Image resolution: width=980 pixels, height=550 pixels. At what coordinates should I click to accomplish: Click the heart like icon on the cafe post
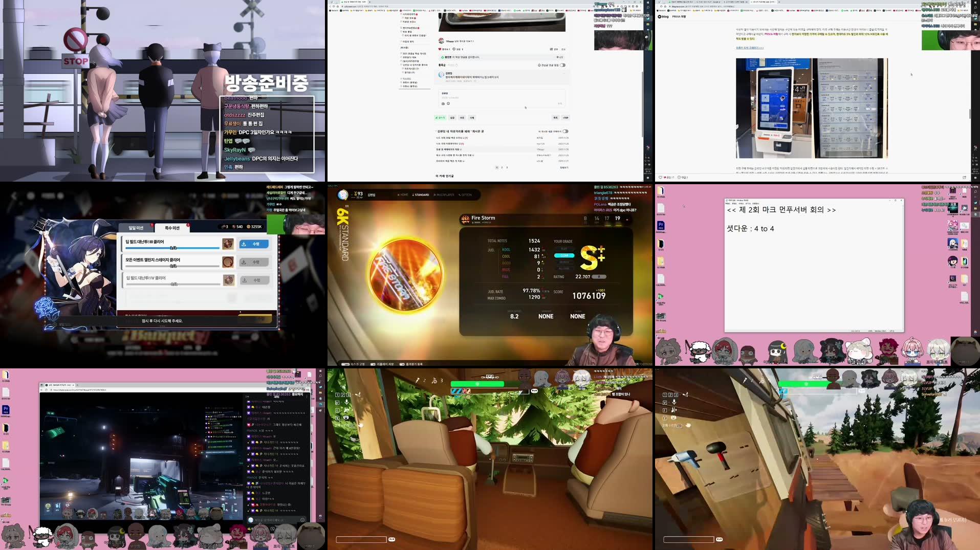(440, 49)
